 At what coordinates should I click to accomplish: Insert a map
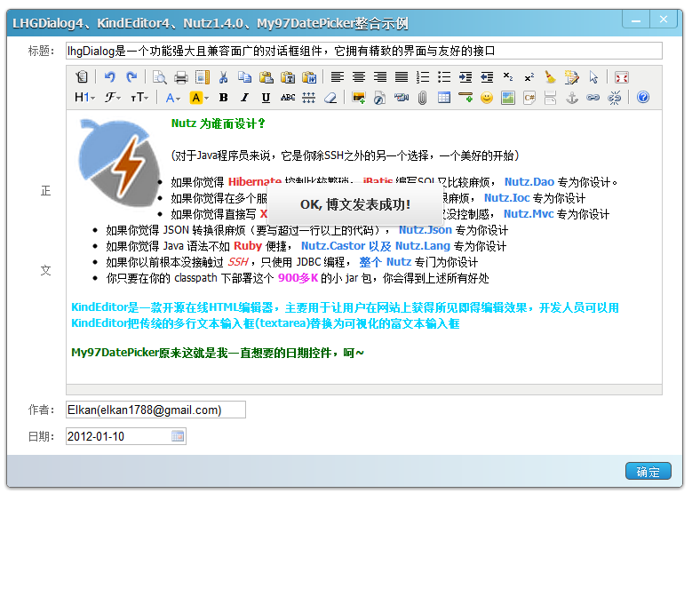point(508,98)
